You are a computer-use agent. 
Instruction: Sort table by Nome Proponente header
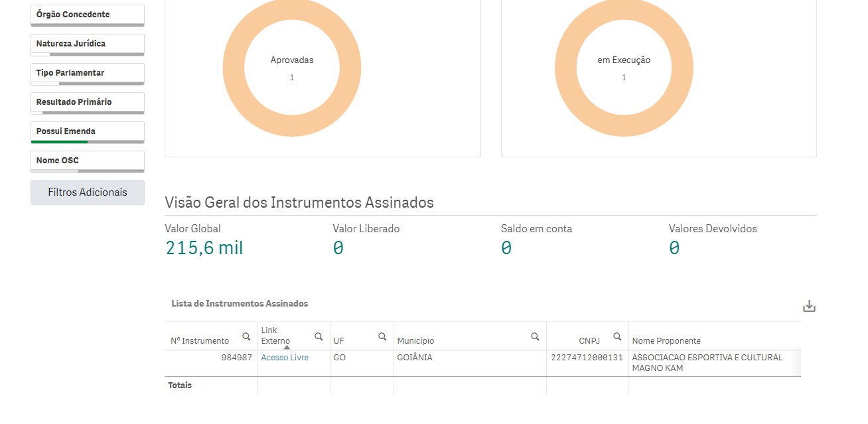click(x=666, y=341)
